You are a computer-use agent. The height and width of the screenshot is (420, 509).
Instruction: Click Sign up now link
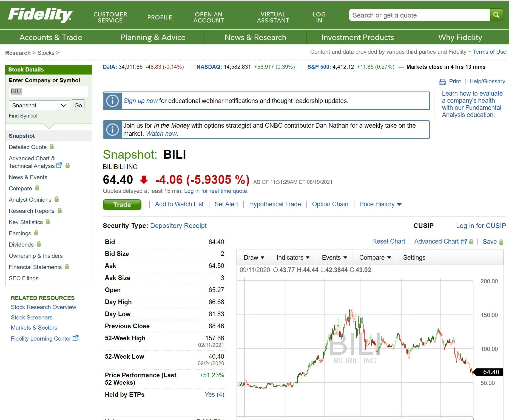pos(141,101)
